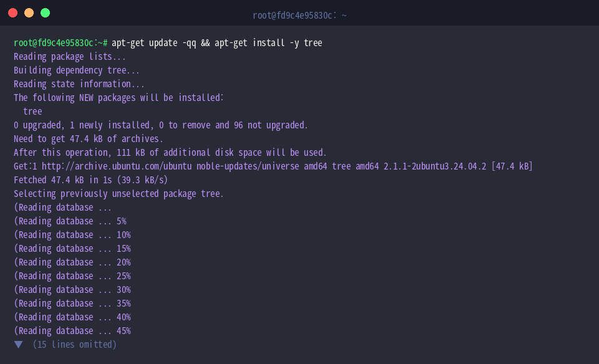Click the red close window button
Viewport: 599px width, 364px height.
12,13
